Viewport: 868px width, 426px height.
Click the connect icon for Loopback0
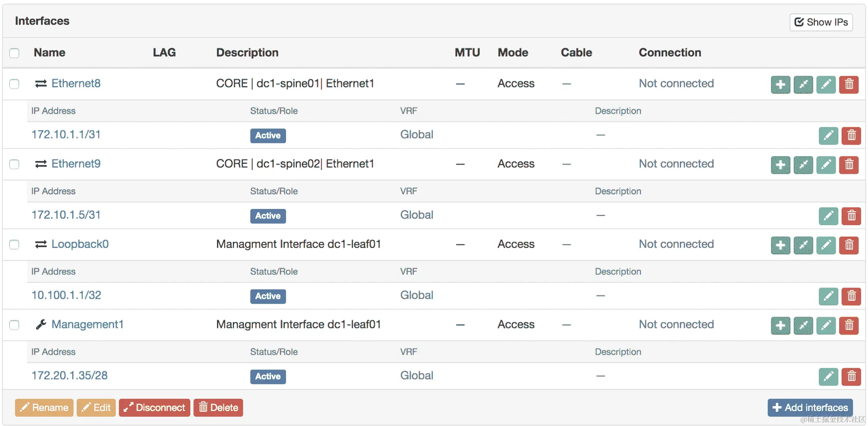click(803, 245)
